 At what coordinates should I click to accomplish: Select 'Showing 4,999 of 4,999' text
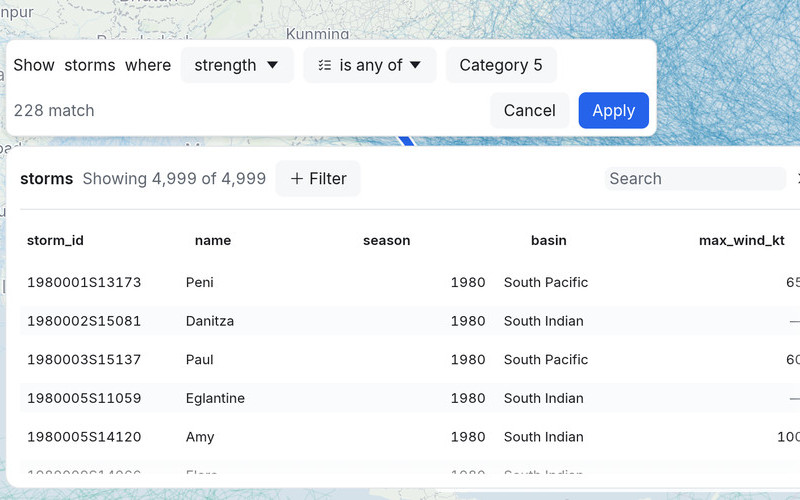174,179
